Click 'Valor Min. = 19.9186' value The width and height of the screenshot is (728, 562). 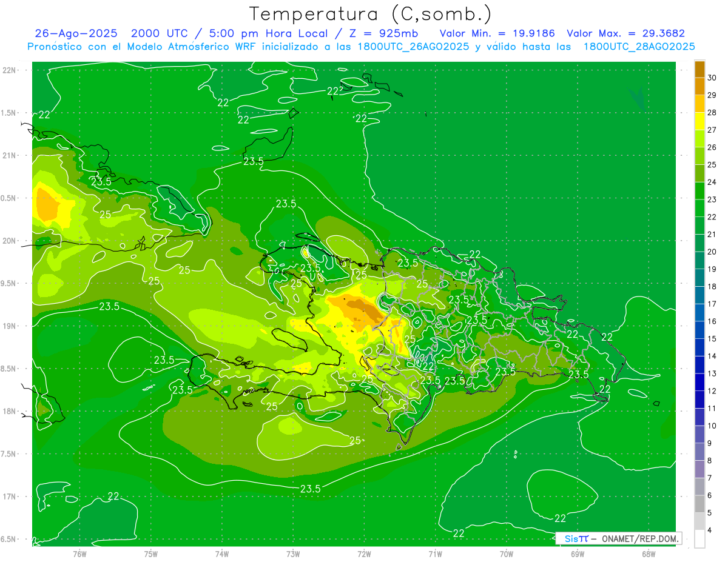[x=497, y=33]
